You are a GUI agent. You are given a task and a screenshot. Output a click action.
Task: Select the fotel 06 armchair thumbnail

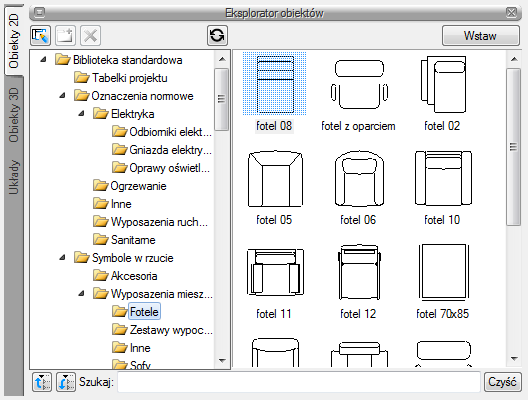coord(358,188)
